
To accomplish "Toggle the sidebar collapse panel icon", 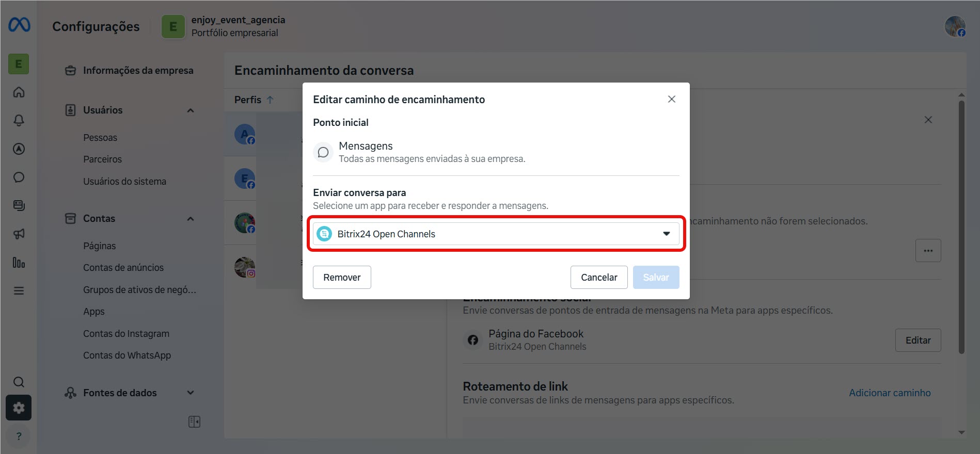I will pyautogui.click(x=194, y=422).
